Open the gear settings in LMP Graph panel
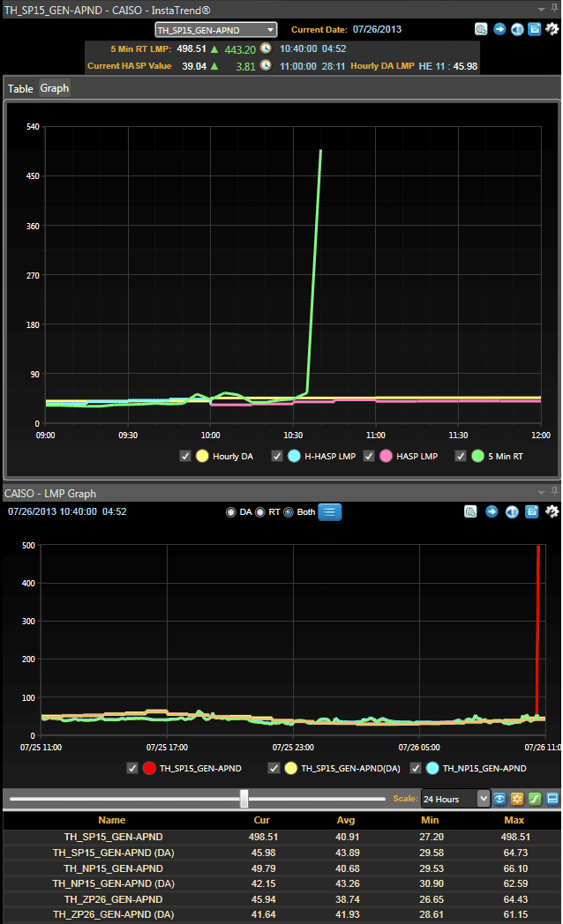 pyautogui.click(x=552, y=511)
